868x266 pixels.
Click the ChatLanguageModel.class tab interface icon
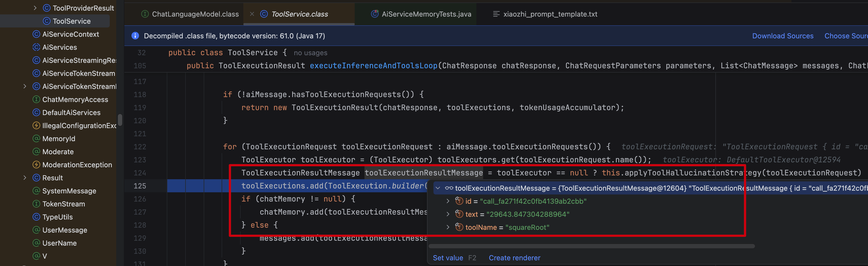coord(145,14)
